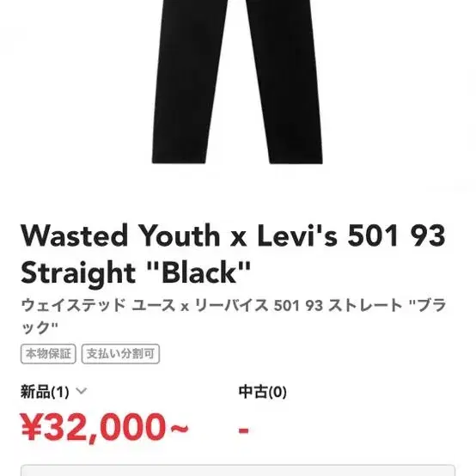Open the 支払い分割可 installment badge
Viewport: 476px width, 476px height.
click(x=120, y=354)
